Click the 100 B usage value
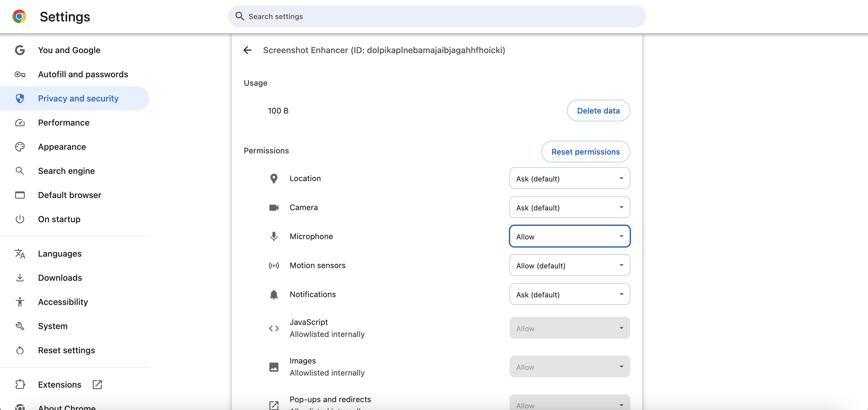Screen dimensions: 868x410 [278, 111]
